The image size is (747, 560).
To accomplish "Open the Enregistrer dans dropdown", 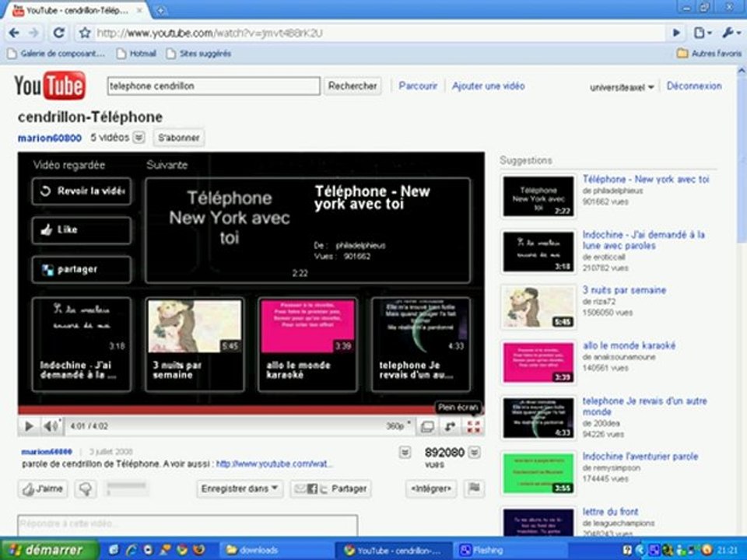I will pos(240,489).
